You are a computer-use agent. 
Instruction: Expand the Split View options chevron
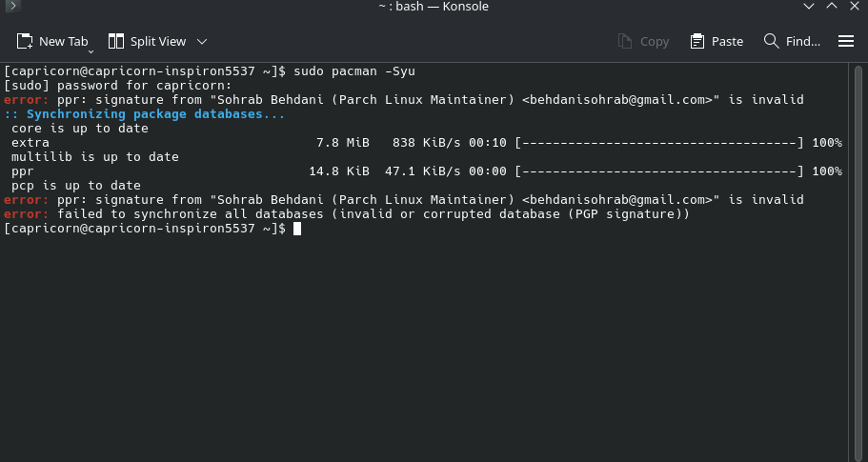pos(202,42)
